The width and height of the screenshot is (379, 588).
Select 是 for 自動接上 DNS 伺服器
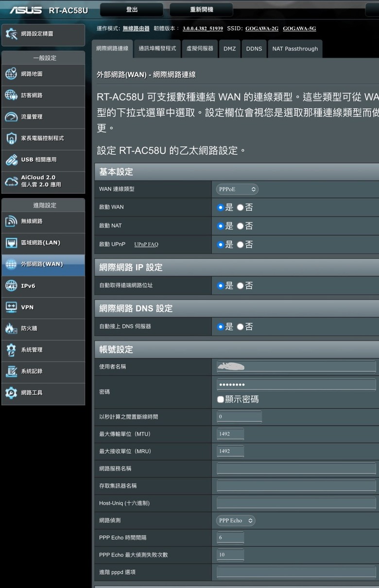pos(220,327)
